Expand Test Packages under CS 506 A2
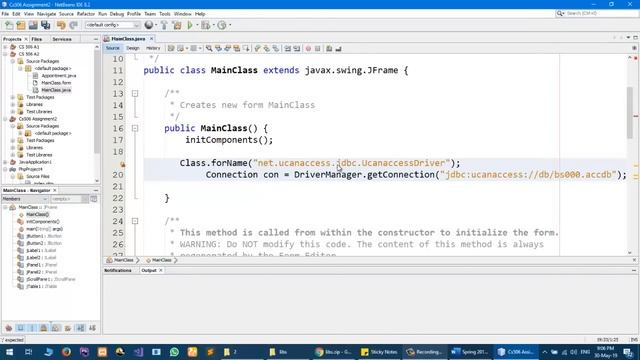The width and height of the screenshot is (640, 360). [x=13, y=97]
